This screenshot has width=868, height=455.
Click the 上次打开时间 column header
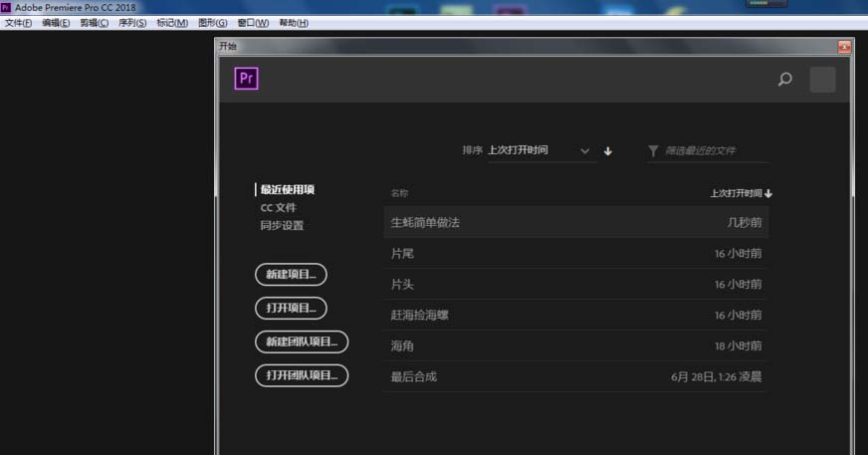(741, 193)
